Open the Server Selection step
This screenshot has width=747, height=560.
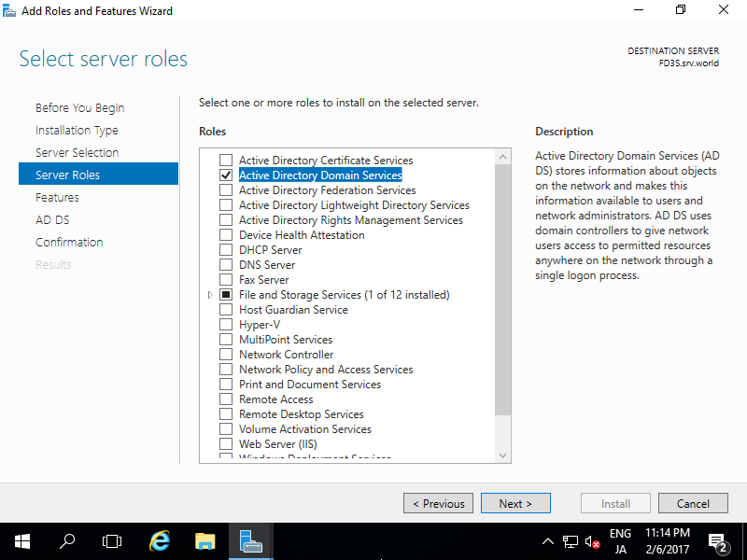pyautogui.click(x=78, y=152)
